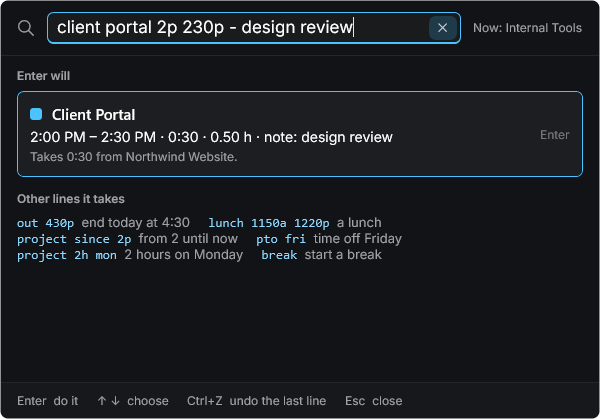Select the Client Portal result card
Image resolution: width=600 pixels, height=419 pixels.
tap(300, 134)
